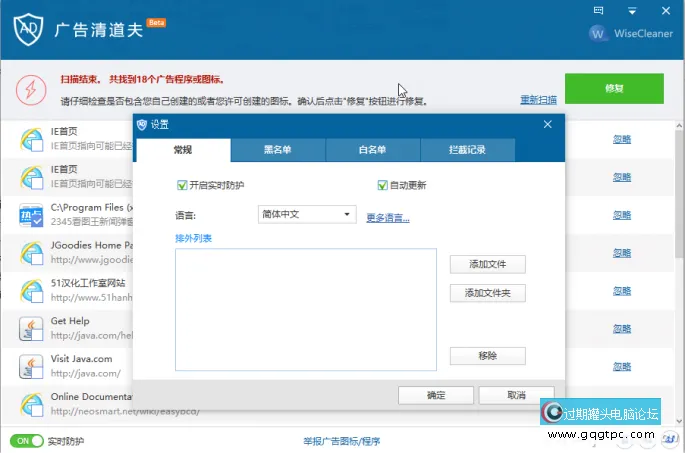Click the Get Help Java icon

click(x=31, y=329)
